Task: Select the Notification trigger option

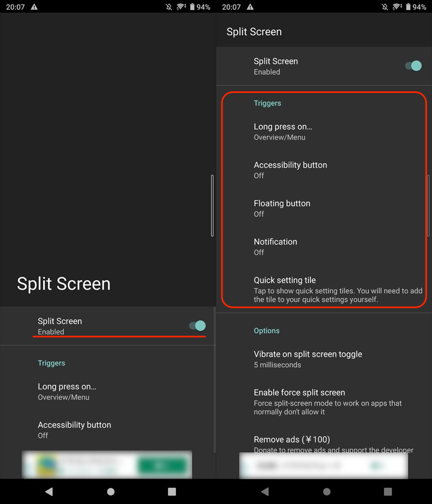Action: 324,247
